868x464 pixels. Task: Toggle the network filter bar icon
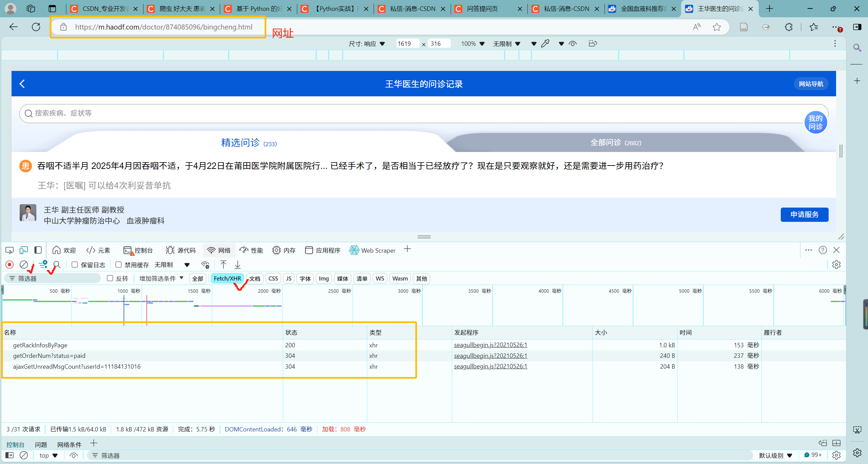43,265
